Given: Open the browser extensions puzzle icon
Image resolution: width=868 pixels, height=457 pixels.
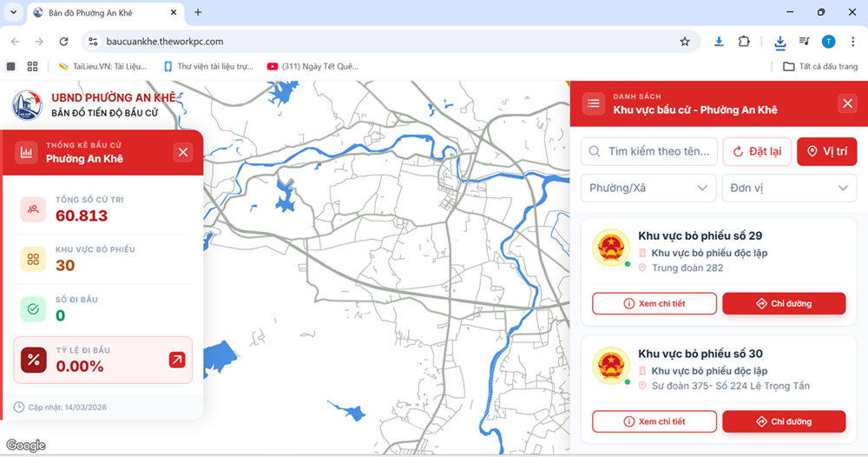Looking at the screenshot, I should (x=744, y=41).
